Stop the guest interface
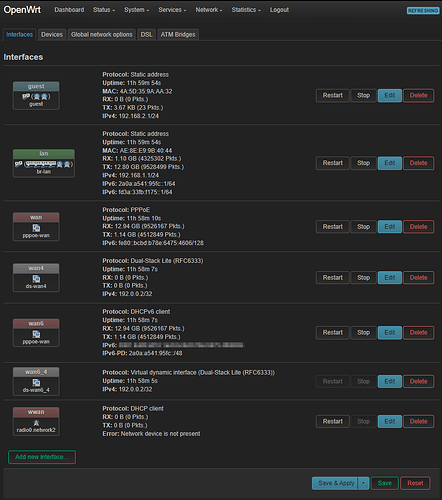Image resolution: width=442 pixels, height=500 pixels. click(364, 96)
